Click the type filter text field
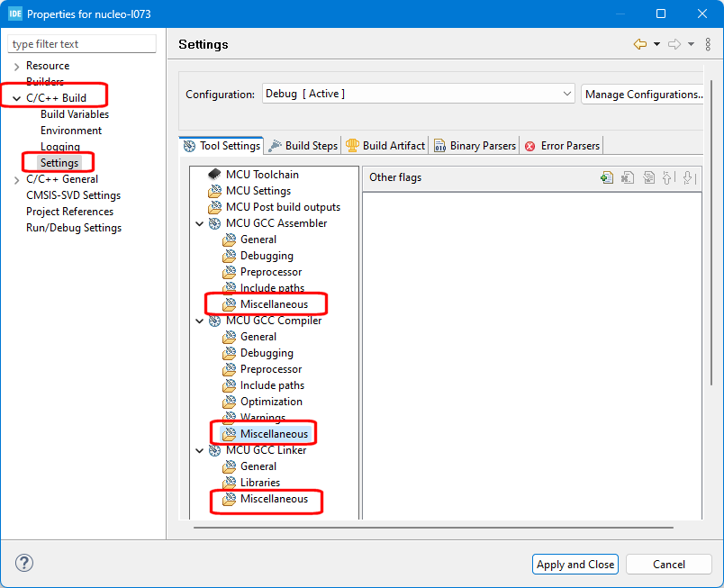Image resolution: width=724 pixels, height=588 pixels. click(x=82, y=44)
